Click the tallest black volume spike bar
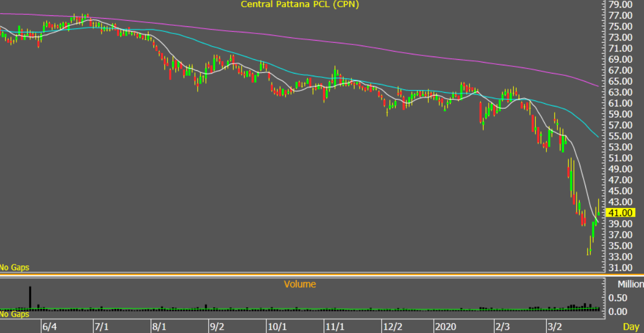 click(x=30, y=298)
